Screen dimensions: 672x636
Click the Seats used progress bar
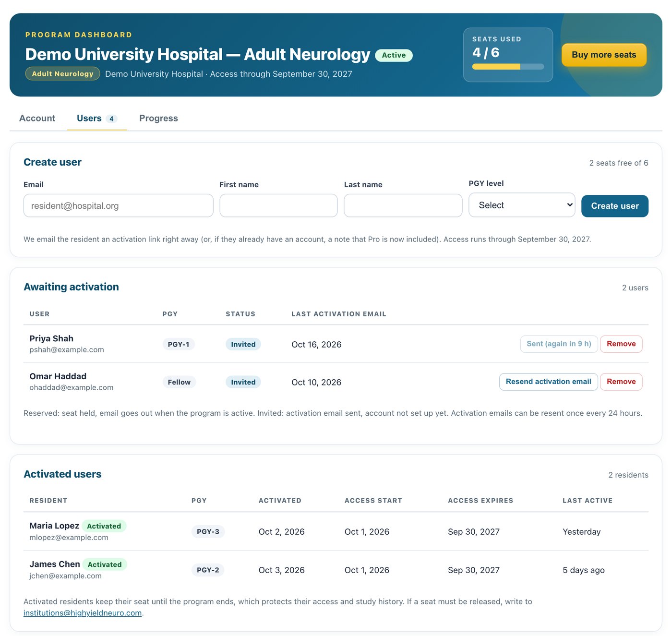tap(508, 67)
